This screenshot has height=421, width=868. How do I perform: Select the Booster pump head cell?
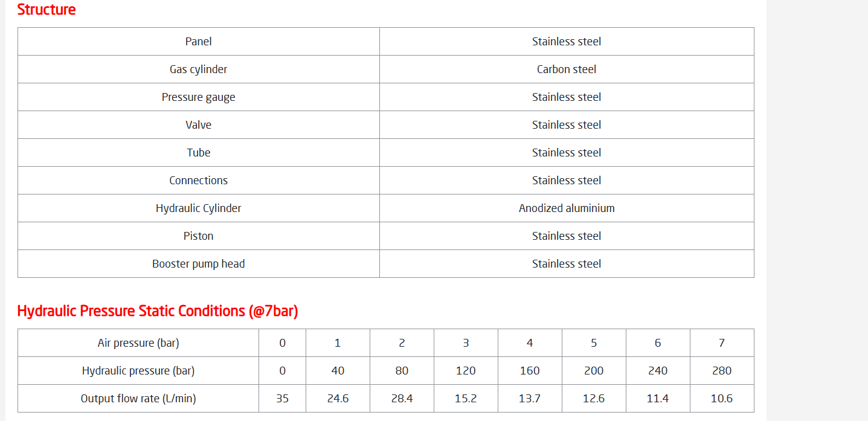(x=199, y=264)
